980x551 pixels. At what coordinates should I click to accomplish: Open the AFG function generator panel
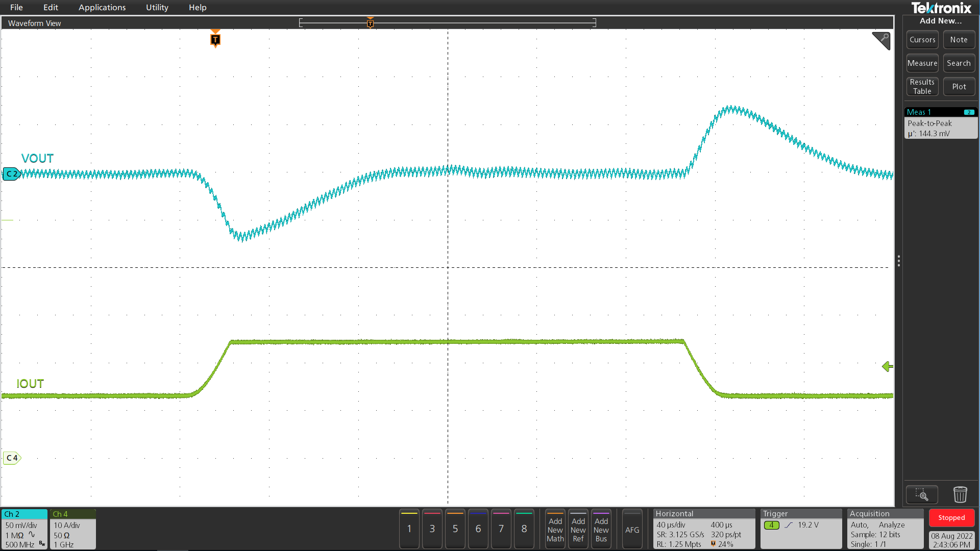pos(632,529)
